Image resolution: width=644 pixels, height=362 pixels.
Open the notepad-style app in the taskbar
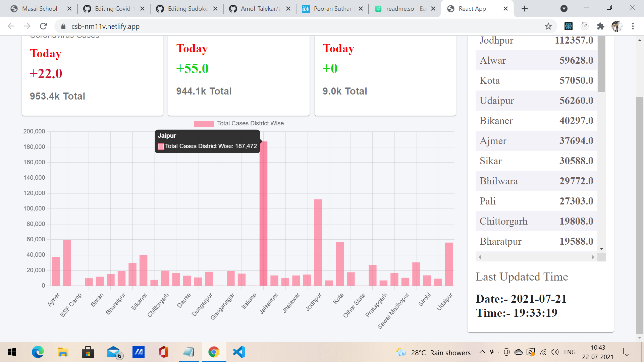pos(189,352)
